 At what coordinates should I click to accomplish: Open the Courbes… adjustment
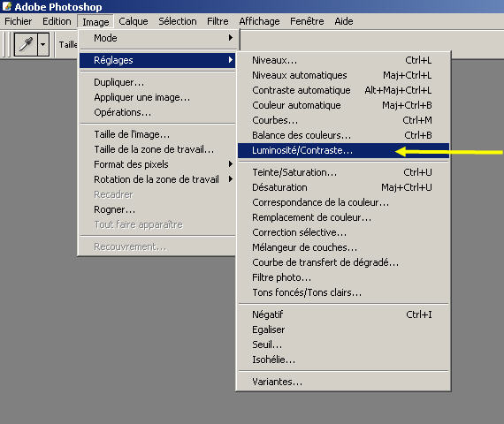pos(343,120)
